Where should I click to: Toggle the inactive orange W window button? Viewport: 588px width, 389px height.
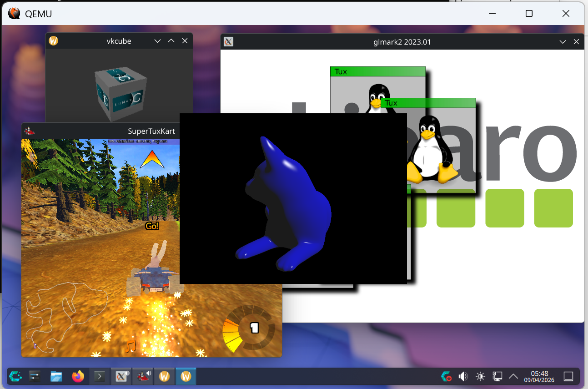click(x=164, y=376)
